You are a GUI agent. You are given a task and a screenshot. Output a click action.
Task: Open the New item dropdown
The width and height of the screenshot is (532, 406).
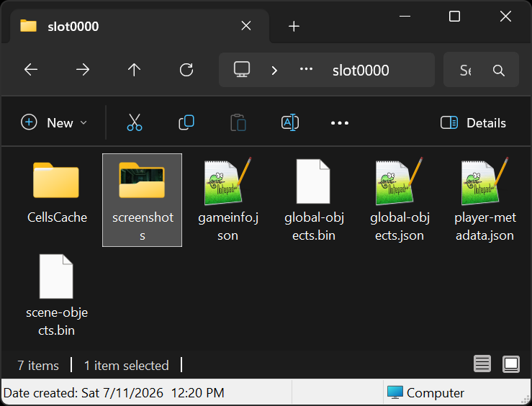pos(54,123)
